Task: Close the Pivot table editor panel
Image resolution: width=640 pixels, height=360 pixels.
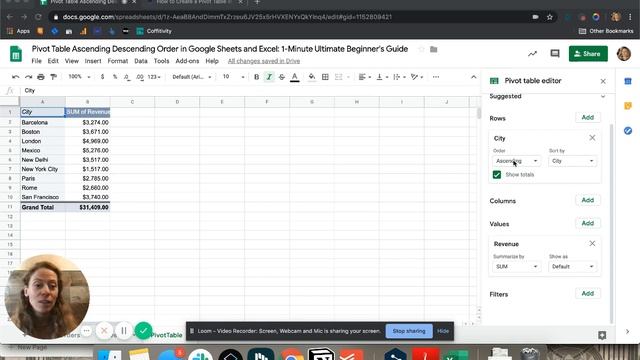Action: click(x=603, y=81)
